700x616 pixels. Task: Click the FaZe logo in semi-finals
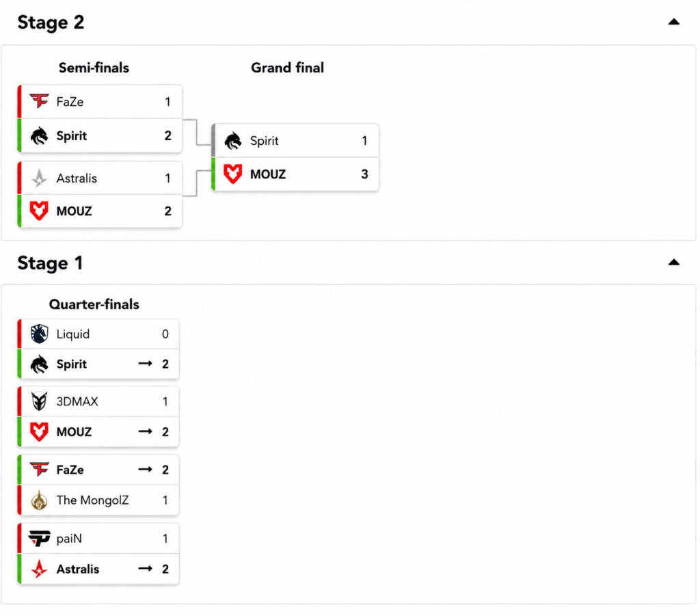[x=39, y=101]
